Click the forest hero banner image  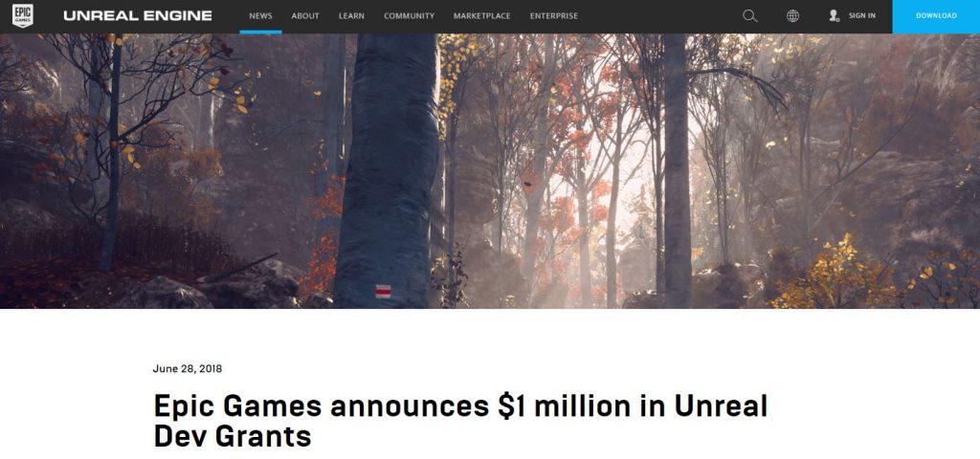(x=490, y=171)
